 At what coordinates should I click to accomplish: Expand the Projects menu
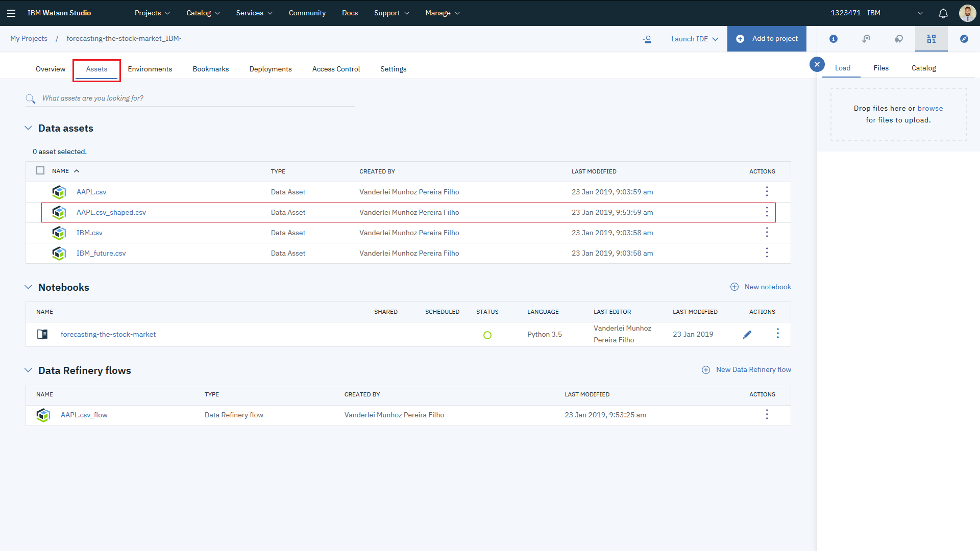click(152, 13)
